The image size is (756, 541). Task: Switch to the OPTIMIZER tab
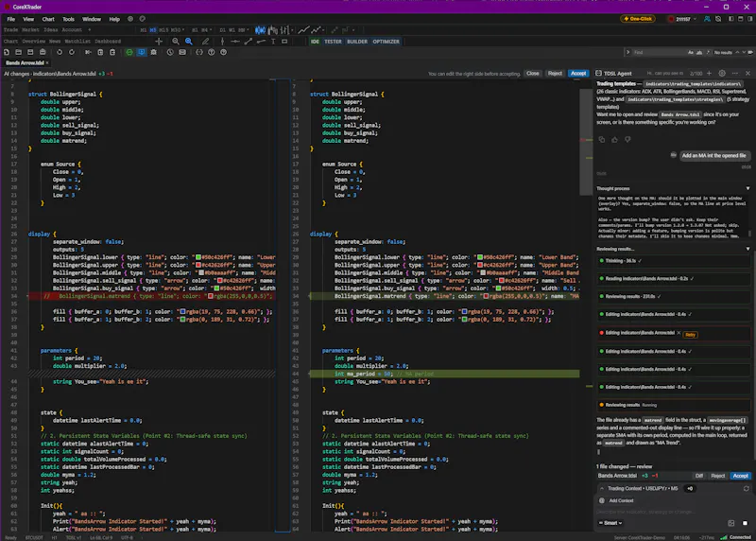(x=386, y=42)
